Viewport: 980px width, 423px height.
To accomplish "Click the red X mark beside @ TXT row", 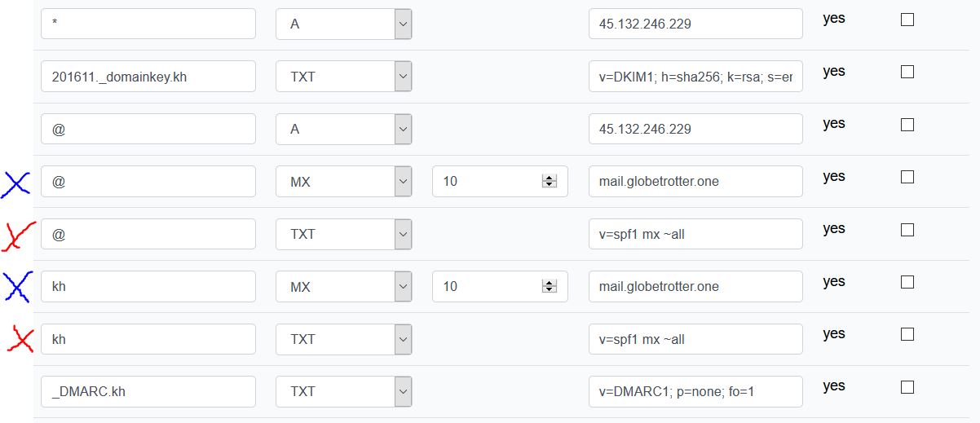I will (18, 236).
